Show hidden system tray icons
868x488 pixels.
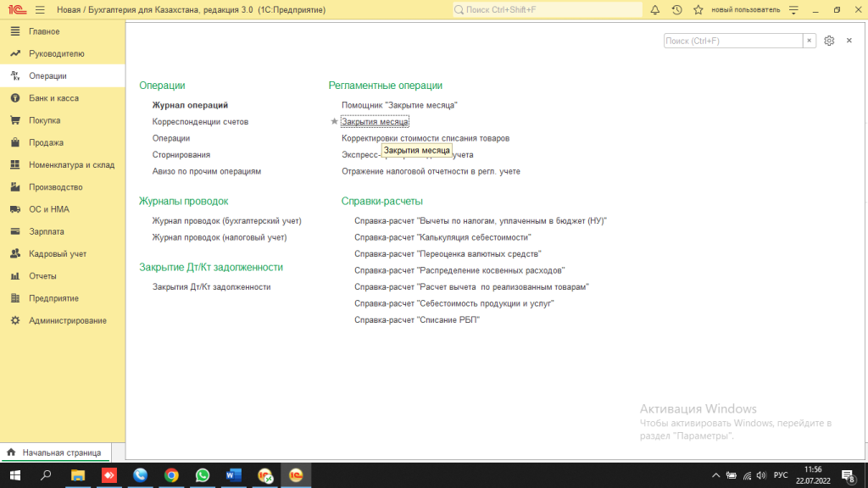pyautogui.click(x=716, y=475)
